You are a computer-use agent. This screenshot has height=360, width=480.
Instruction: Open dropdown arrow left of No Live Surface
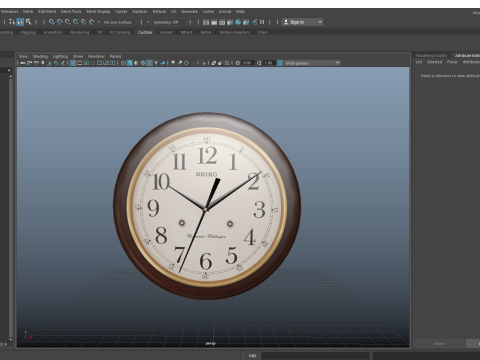(99, 22)
